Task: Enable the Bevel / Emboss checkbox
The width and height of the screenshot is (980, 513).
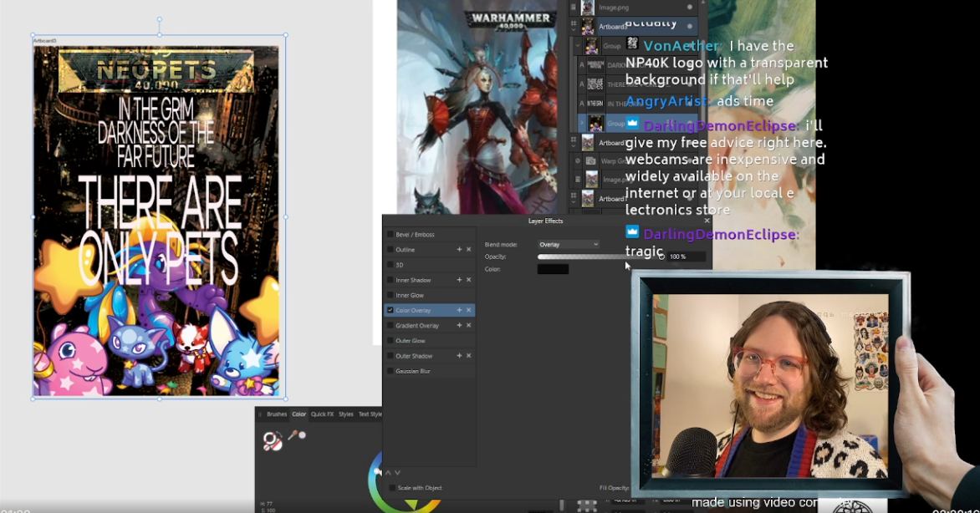Action: (x=390, y=235)
